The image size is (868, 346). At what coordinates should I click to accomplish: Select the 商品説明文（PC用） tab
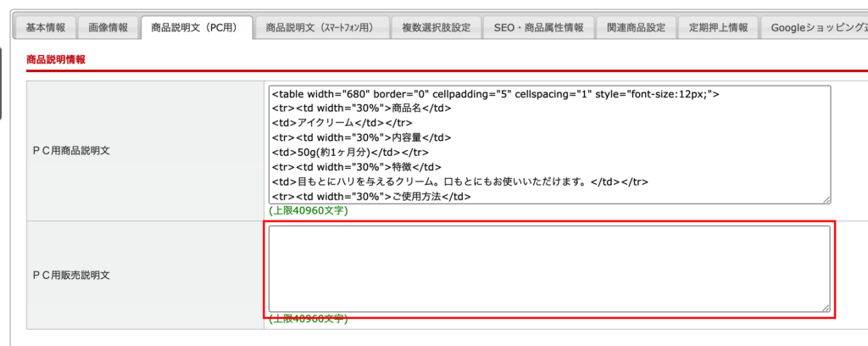click(197, 27)
